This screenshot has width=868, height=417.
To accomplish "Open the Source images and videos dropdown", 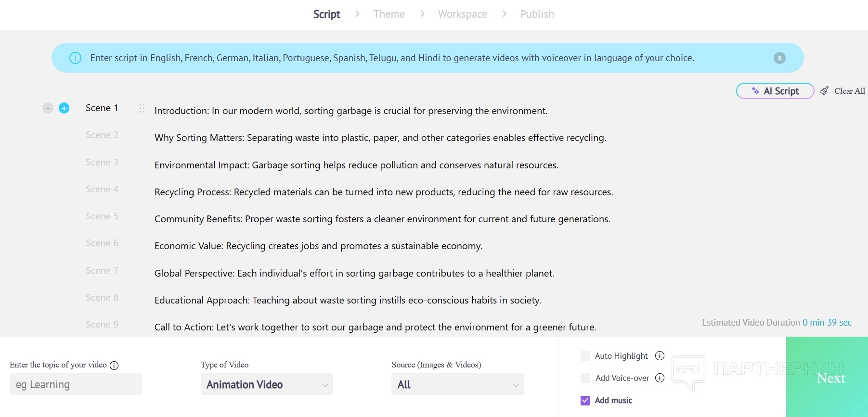I will [x=457, y=384].
